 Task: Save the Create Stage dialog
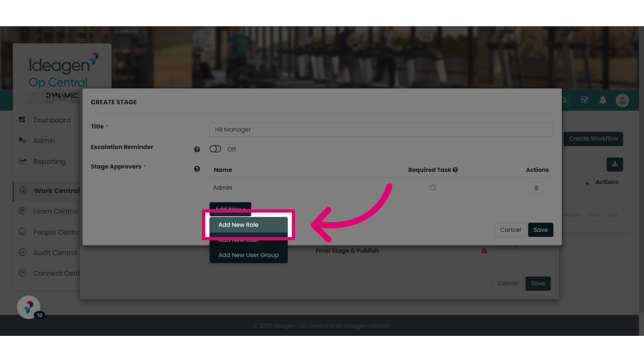tap(541, 230)
